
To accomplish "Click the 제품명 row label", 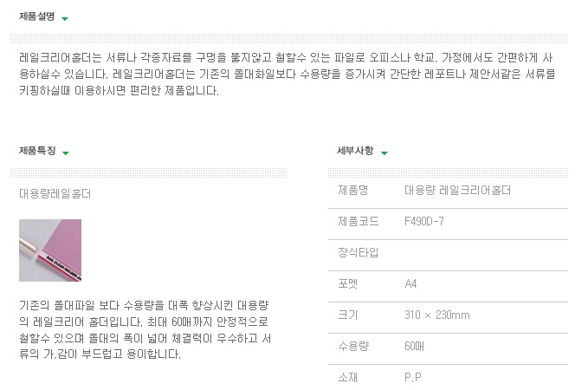I will coord(352,191).
